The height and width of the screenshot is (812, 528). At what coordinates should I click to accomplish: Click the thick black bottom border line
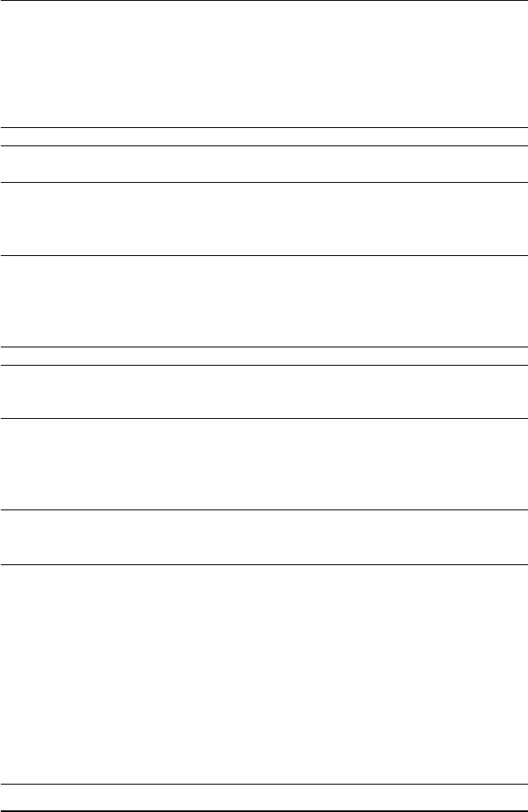coord(264,810)
